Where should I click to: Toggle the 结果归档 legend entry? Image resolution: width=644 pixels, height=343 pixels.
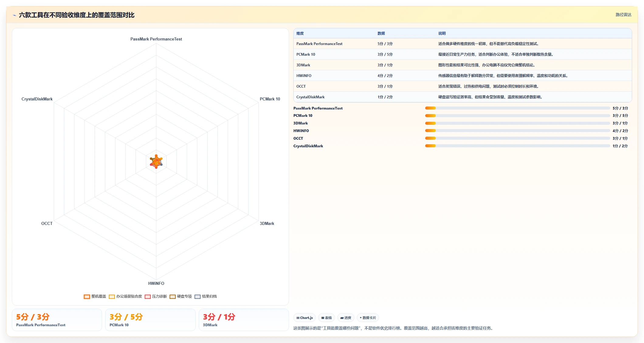205,296
